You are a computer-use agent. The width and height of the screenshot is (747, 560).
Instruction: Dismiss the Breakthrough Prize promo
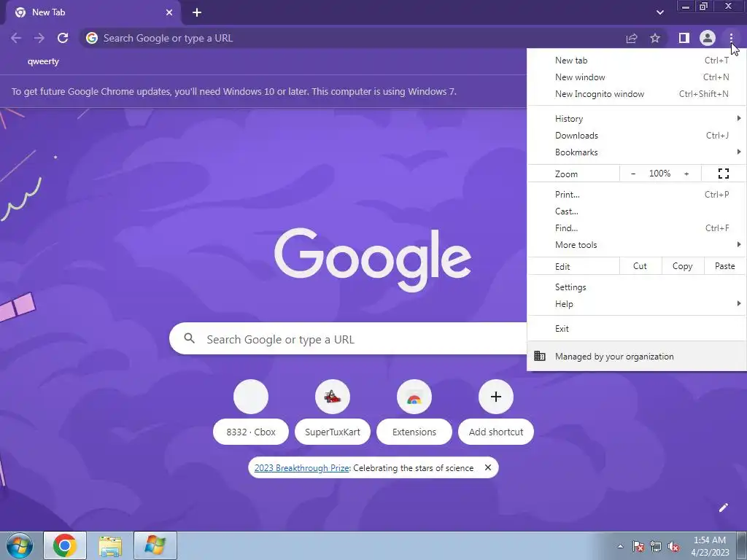pyautogui.click(x=488, y=467)
